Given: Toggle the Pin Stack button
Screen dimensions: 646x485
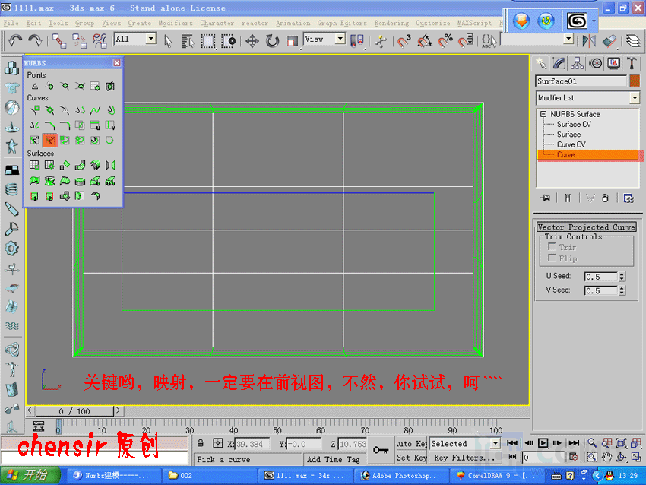Looking at the screenshot, I should (x=545, y=198).
